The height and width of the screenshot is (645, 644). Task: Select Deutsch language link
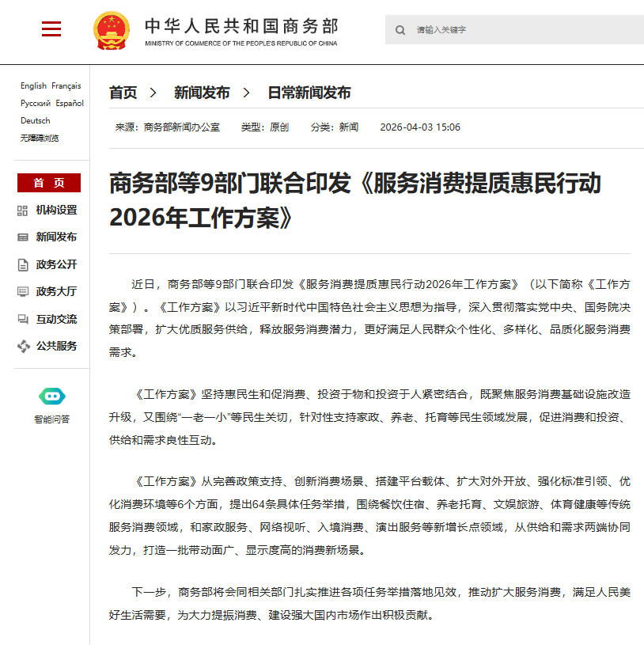[x=35, y=120]
